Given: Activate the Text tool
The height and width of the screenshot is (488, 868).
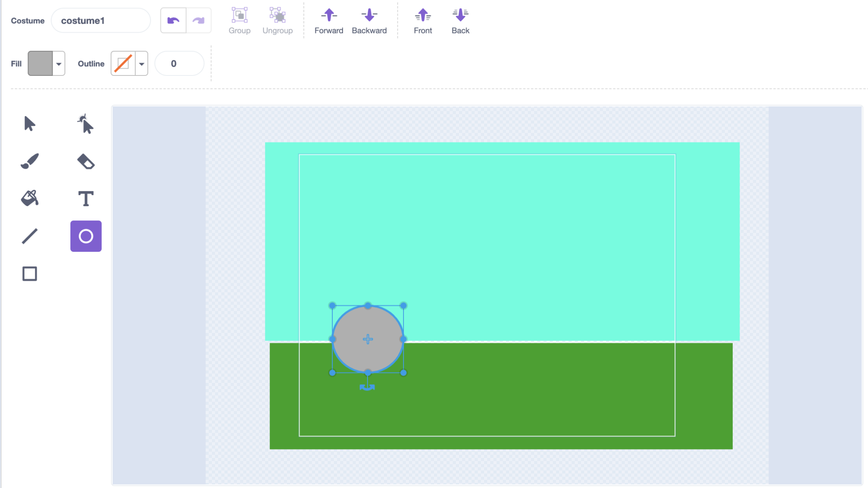Looking at the screenshot, I should pos(86,198).
